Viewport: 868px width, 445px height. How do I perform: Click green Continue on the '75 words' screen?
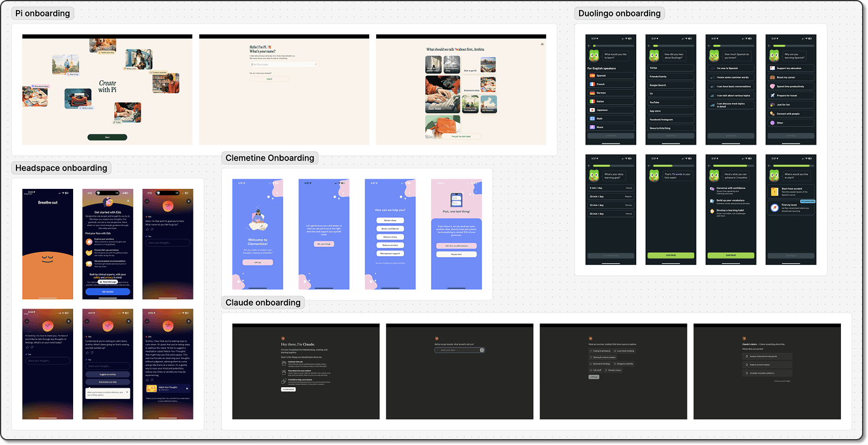point(671,256)
